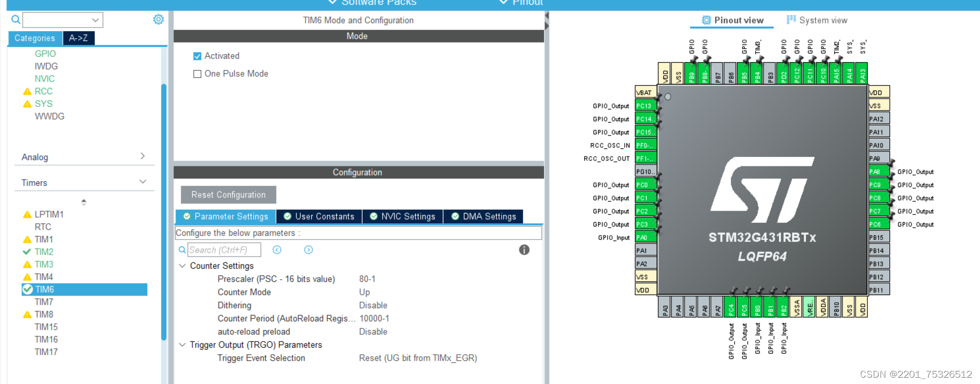
Task: Click the VBAT pin on the chip
Action: point(646,92)
